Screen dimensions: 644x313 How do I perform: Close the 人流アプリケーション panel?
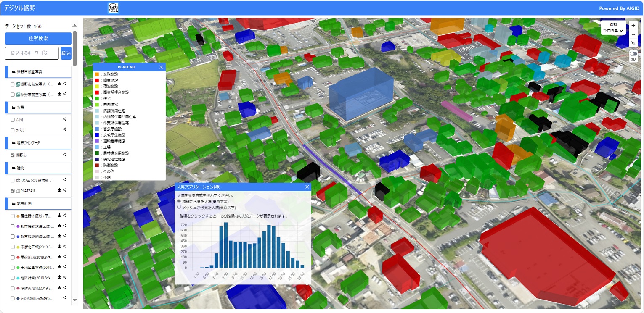click(307, 187)
